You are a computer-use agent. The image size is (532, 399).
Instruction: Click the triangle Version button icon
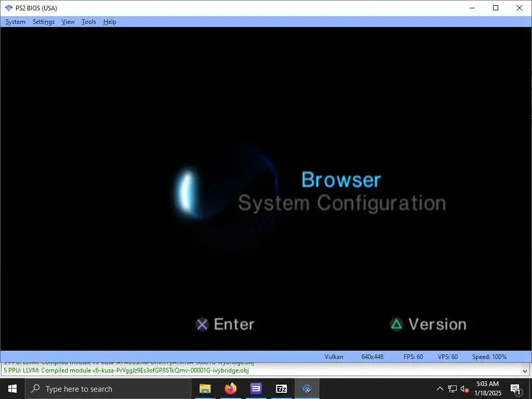point(396,324)
